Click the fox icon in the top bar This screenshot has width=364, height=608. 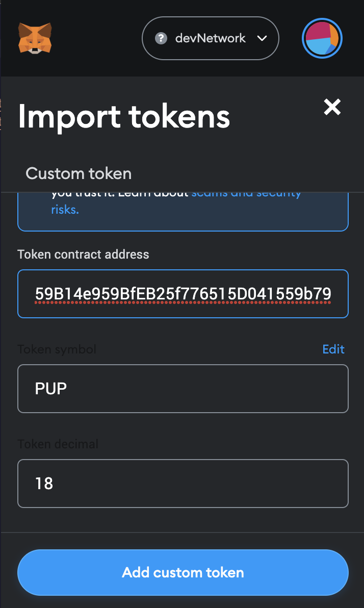click(34, 38)
